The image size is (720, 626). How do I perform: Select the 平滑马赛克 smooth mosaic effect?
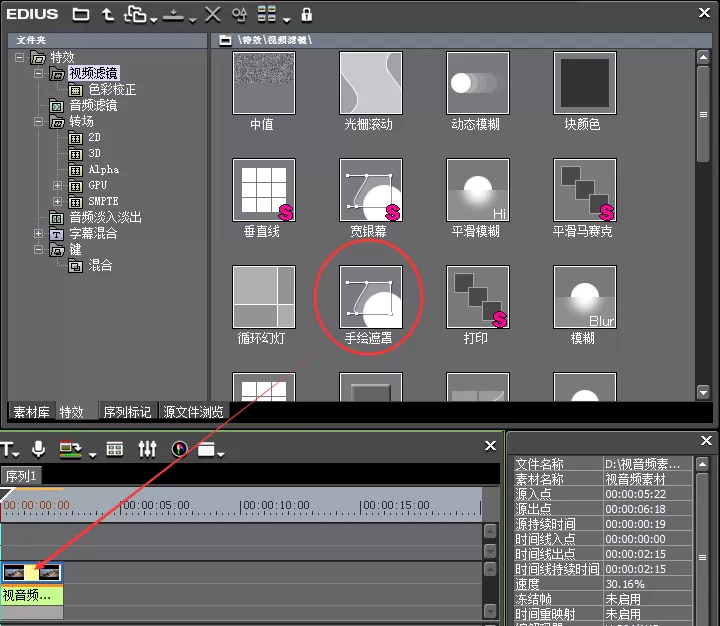coord(585,190)
